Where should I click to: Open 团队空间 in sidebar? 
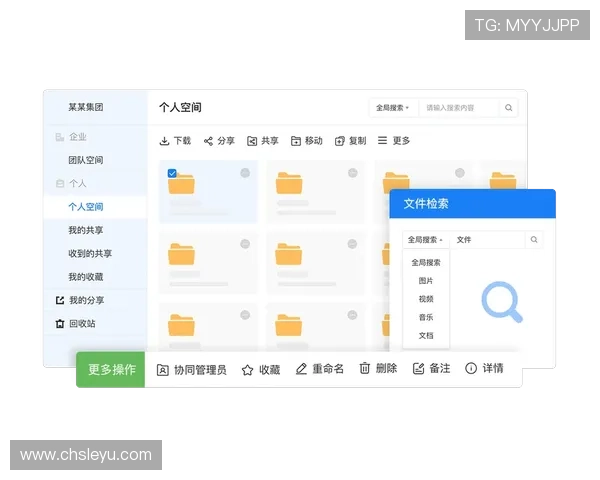click(86, 160)
